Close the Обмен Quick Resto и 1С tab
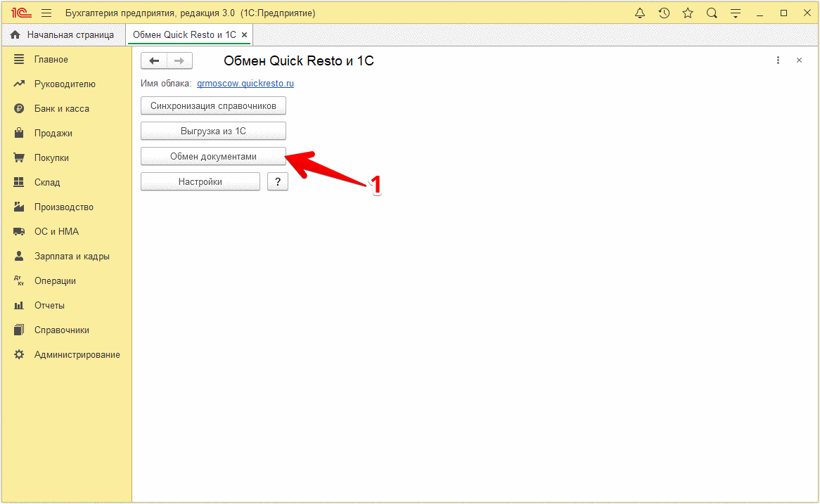820x504 pixels. pyautogui.click(x=244, y=35)
